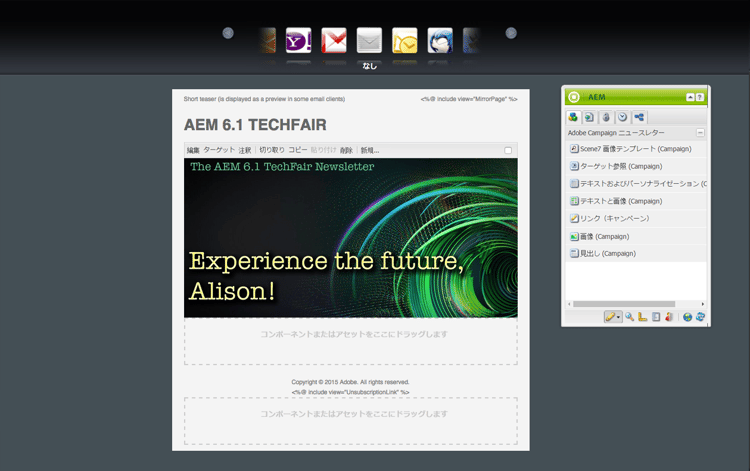Switch to Preview mode magnifier icon
750x471 pixels.
(x=629, y=317)
